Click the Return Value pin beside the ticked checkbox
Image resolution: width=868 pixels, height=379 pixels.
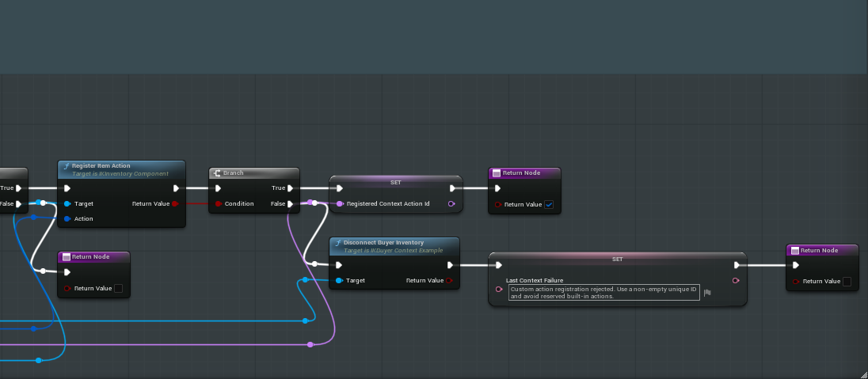497,204
